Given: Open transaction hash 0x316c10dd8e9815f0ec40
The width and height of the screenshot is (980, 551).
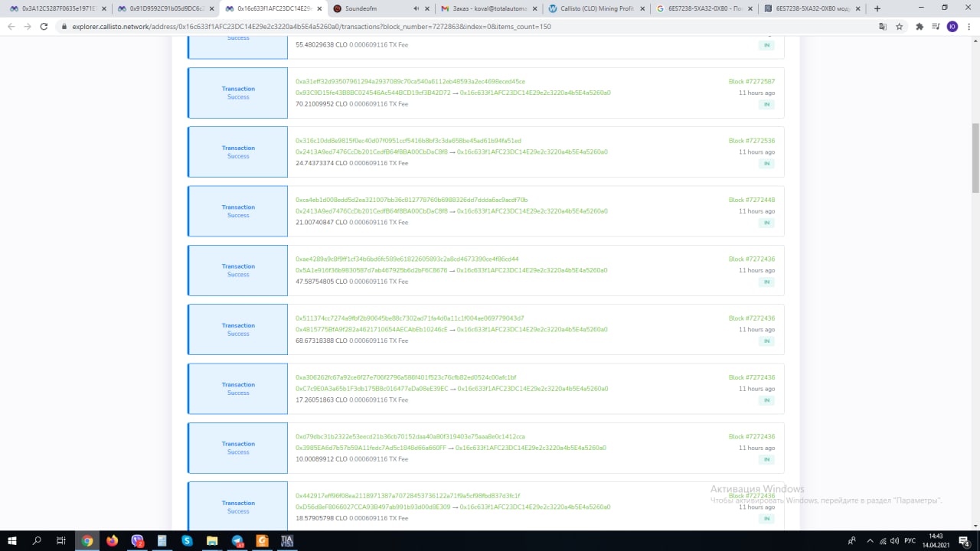Looking at the screenshot, I should point(408,141).
